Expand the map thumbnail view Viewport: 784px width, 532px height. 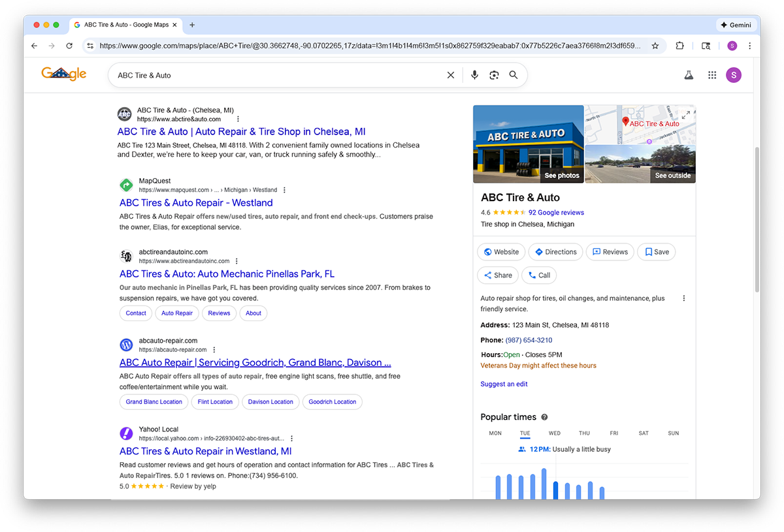tap(685, 115)
